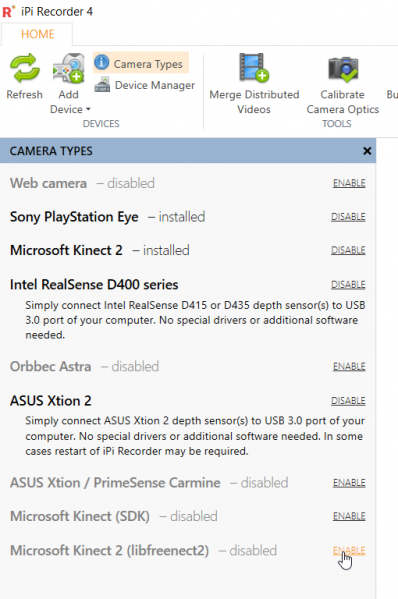Viewport: 398px width, 599px height.
Task: Select the Sony PlayStation Eye heading
Action: coord(74,217)
